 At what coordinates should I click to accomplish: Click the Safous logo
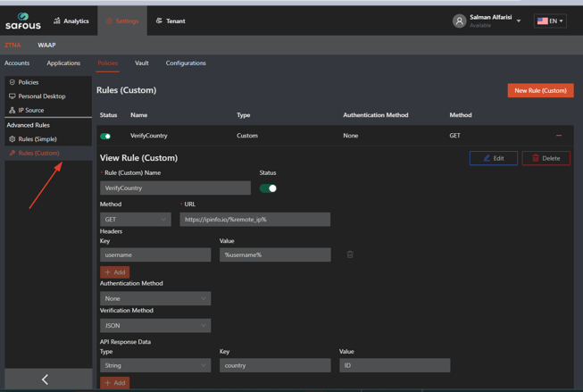[23, 21]
